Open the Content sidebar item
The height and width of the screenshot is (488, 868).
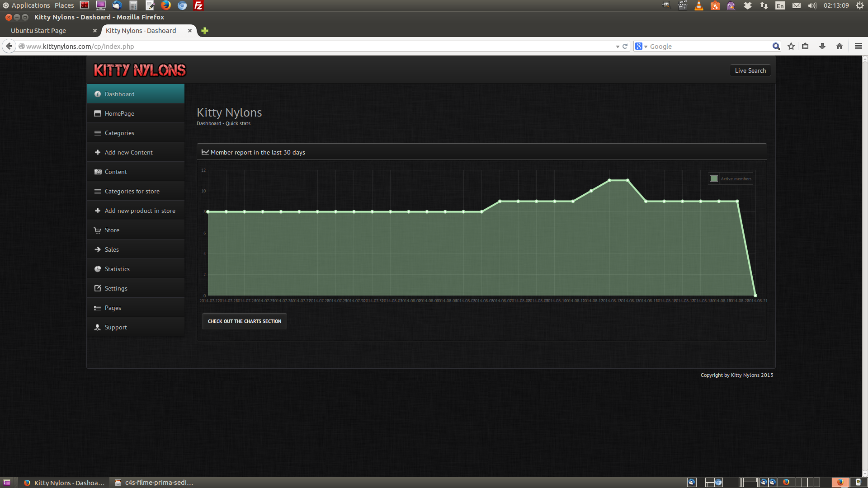pyautogui.click(x=136, y=172)
